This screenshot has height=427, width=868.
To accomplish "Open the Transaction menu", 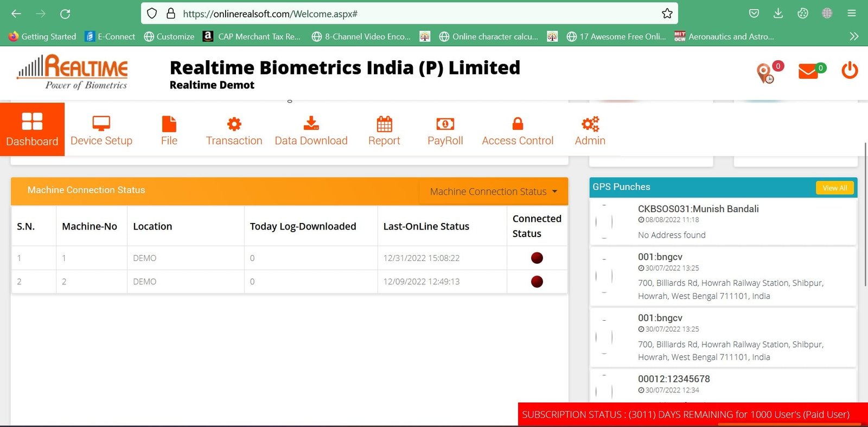I will pyautogui.click(x=234, y=130).
